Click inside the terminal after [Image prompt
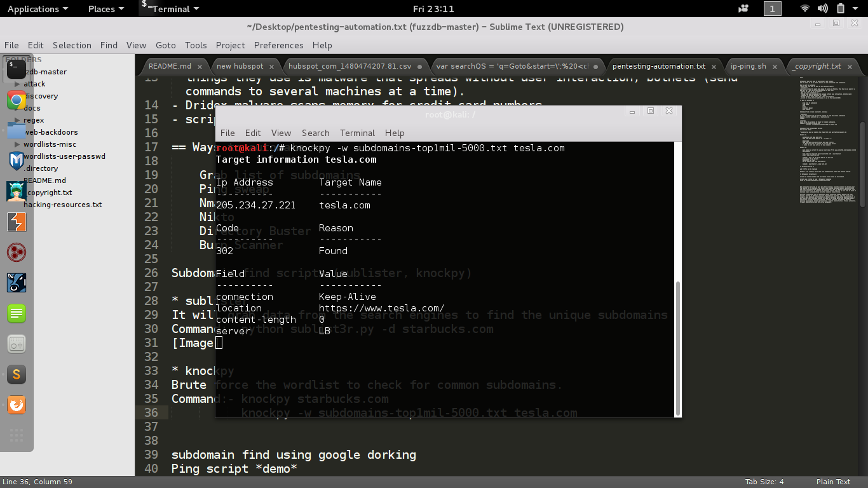The width and height of the screenshot is (868, 488). point(219,343)
